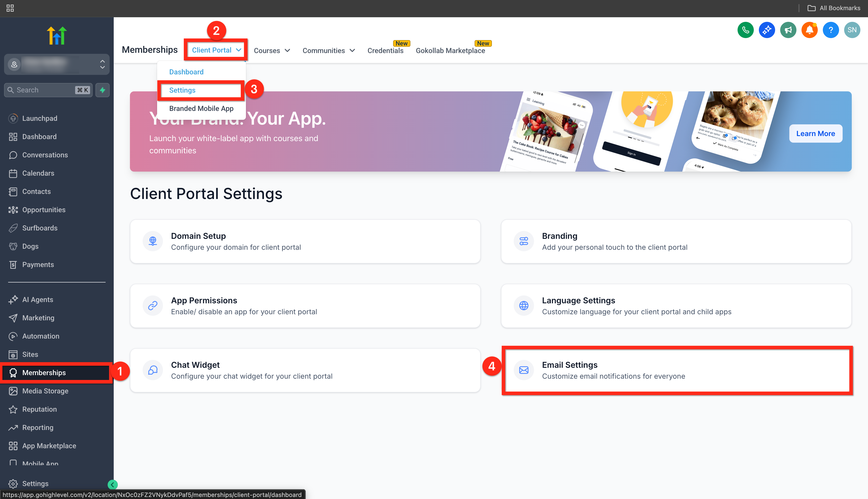Choose Branded Mobile App menu entry
This screenshot has width=868, height=499.
pyautogui.click(x=201, y=109)
